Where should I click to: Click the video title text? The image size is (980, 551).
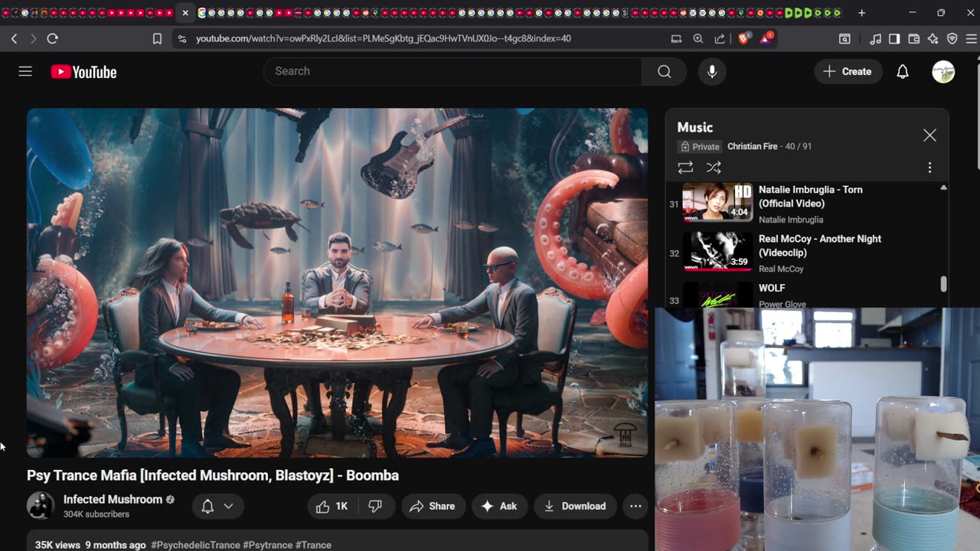(213, 475)
